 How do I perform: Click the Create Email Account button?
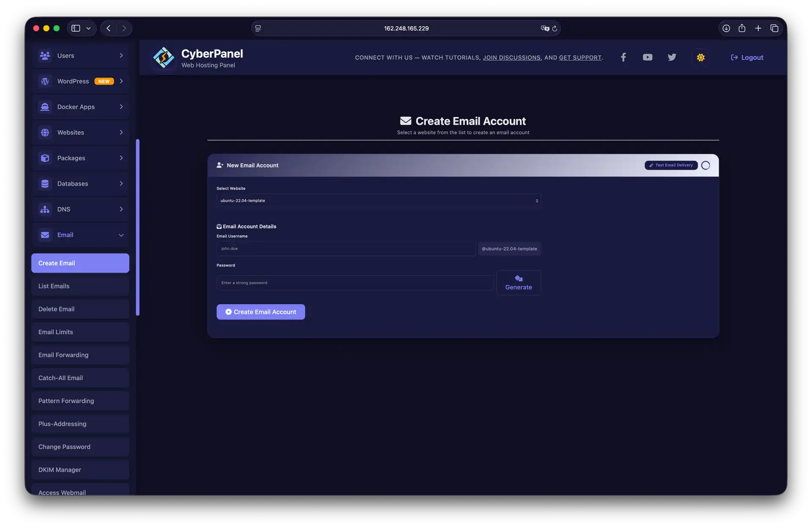tap(261, 311)
